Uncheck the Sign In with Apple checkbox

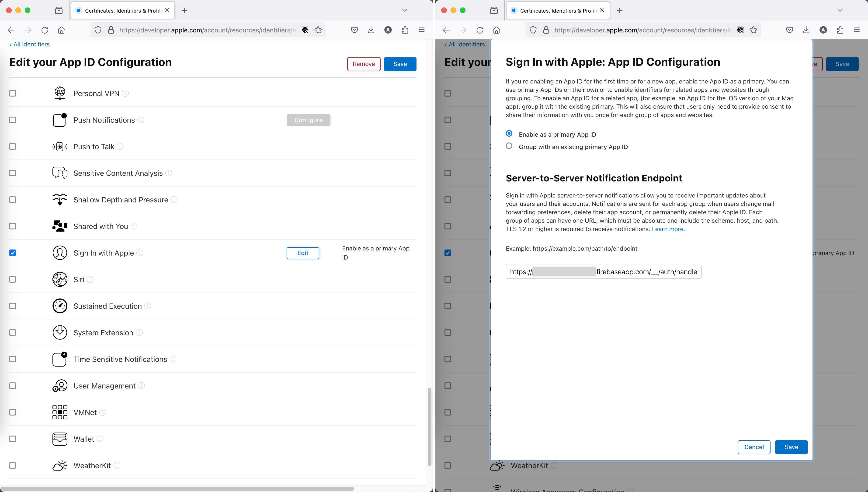13,253
